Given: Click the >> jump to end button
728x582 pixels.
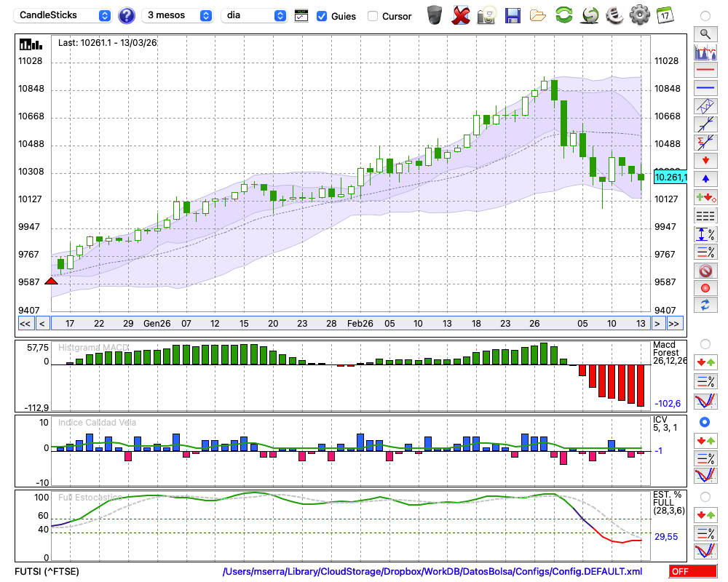Looking at the screenshot, I should point(674,324).
